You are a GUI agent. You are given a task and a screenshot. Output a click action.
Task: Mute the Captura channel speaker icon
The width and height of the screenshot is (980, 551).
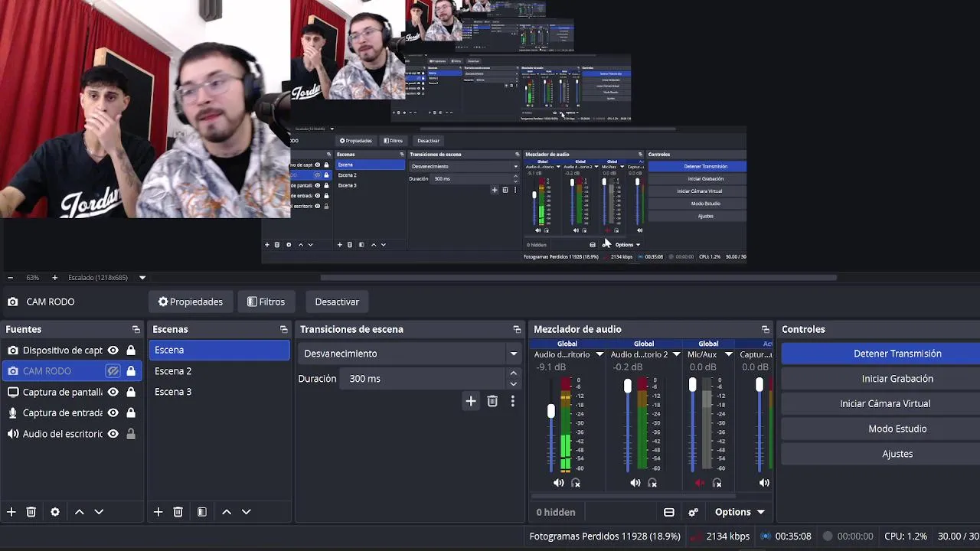[764, 483]
